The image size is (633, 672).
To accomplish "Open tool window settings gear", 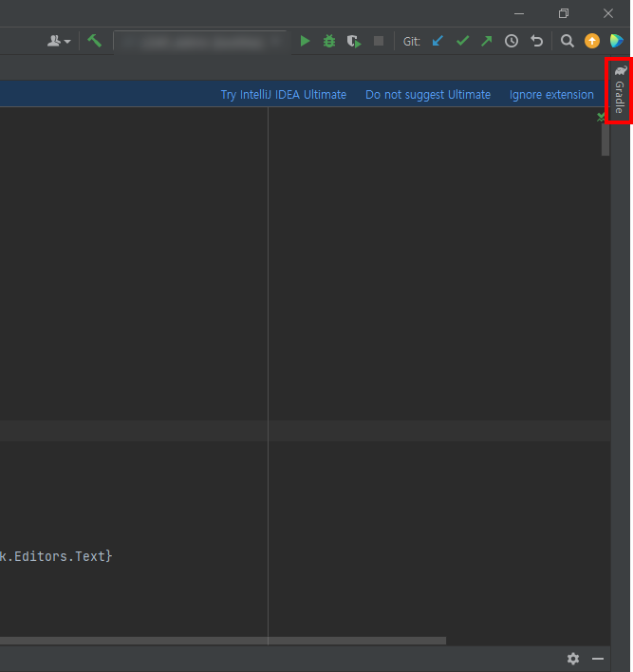I will click(x=573, y=659).
